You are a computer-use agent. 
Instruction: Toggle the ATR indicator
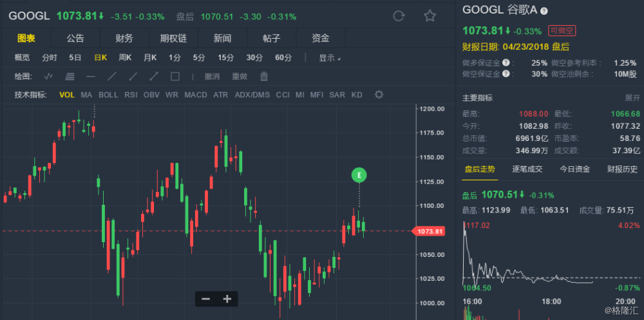[x=220, y=95]
